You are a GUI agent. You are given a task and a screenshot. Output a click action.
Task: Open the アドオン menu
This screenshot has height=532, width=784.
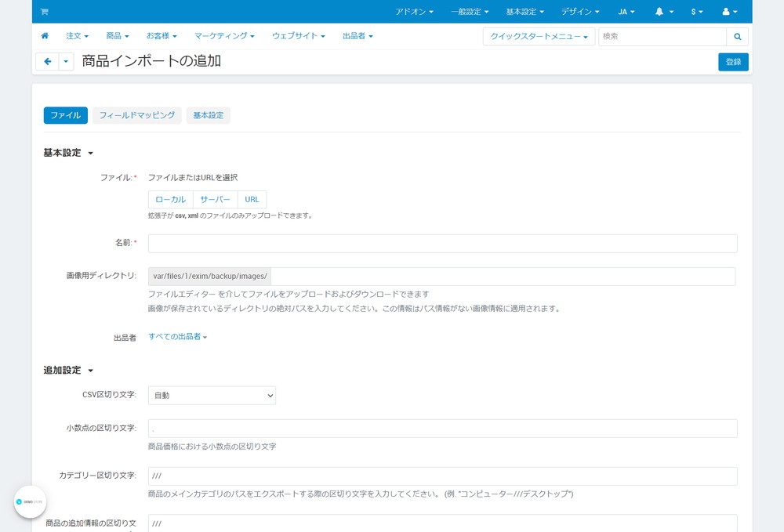pos(414,12)
